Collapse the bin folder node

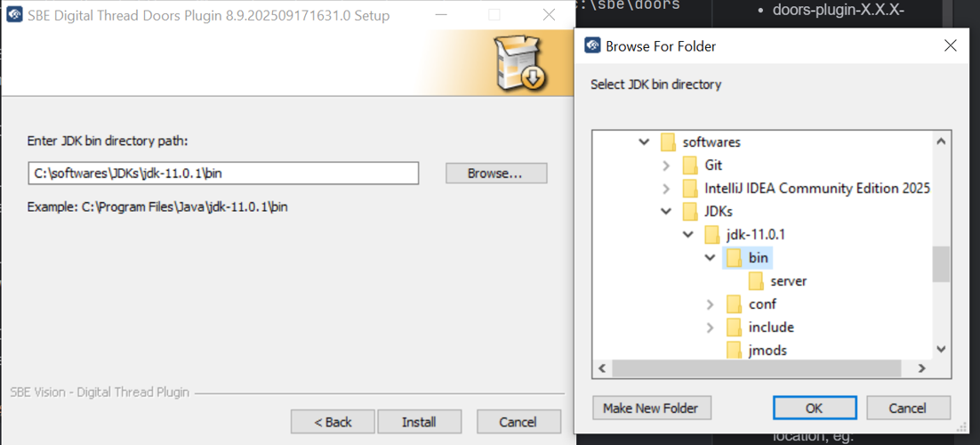point(710,258)
